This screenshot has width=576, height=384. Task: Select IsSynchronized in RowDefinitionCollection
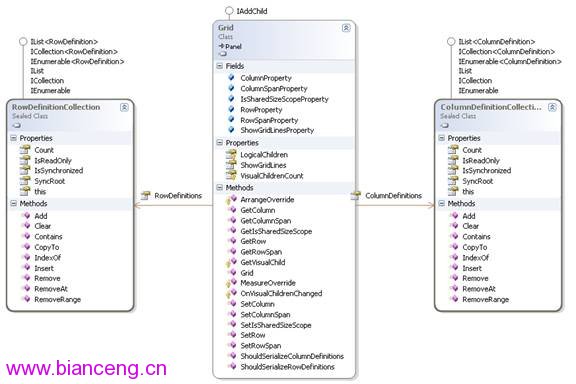point(59,171)
